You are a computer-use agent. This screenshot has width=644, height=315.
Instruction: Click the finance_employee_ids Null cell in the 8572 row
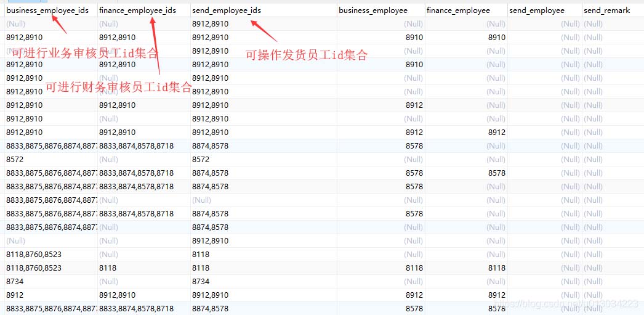tap(144, 160)
